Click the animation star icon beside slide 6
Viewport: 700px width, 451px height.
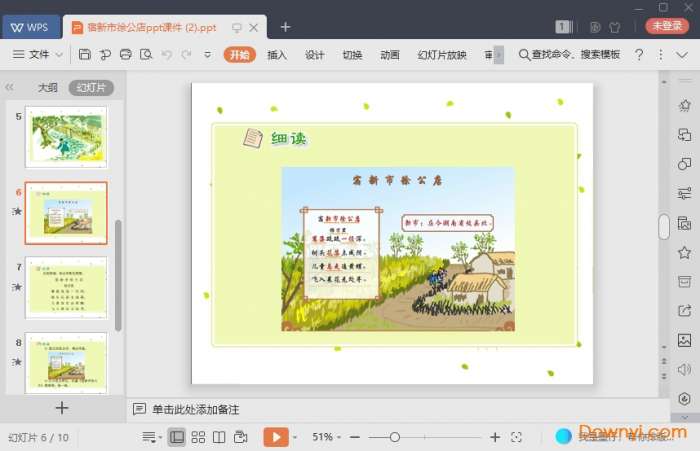click(x=17, y=211)
